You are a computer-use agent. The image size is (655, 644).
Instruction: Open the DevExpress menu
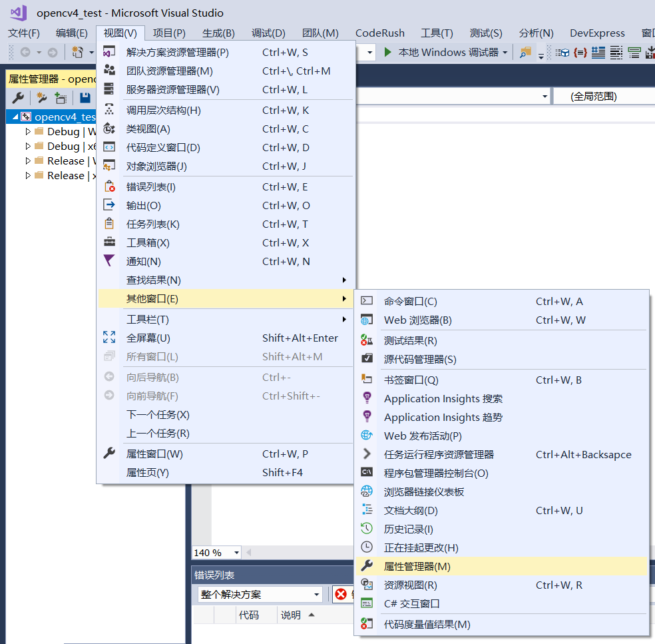click(597, 33)
